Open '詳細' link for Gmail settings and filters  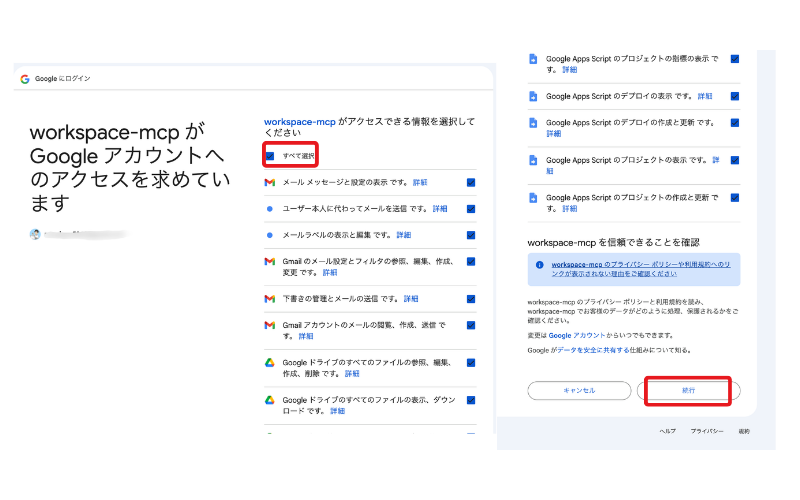(x=330, y=272)
